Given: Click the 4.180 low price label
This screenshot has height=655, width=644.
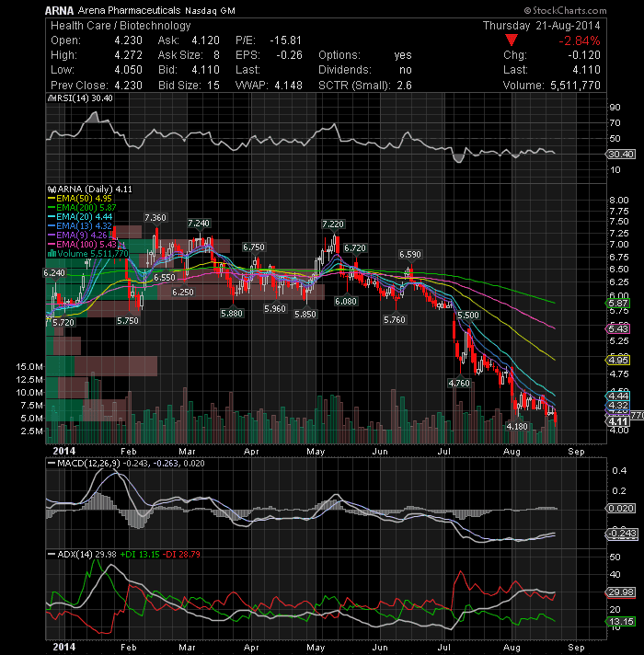Looking at the screenshot, I should click(x=517, y=427).
